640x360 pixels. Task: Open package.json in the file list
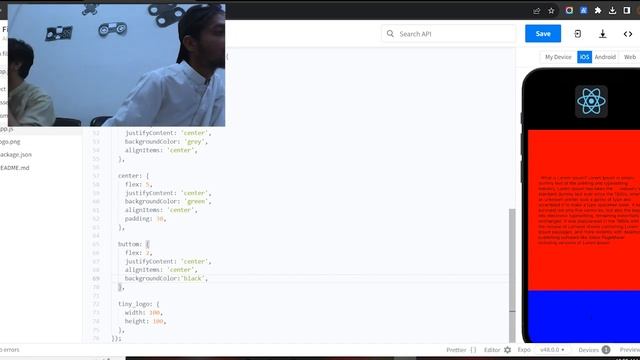point(16,155)
